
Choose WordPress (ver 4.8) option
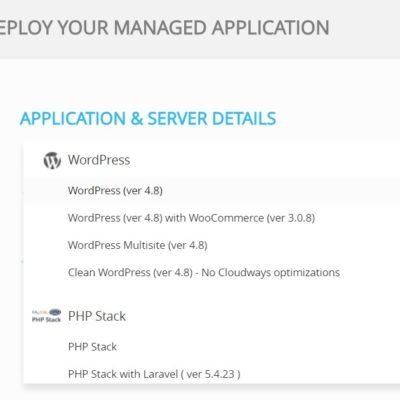[115, 191]
